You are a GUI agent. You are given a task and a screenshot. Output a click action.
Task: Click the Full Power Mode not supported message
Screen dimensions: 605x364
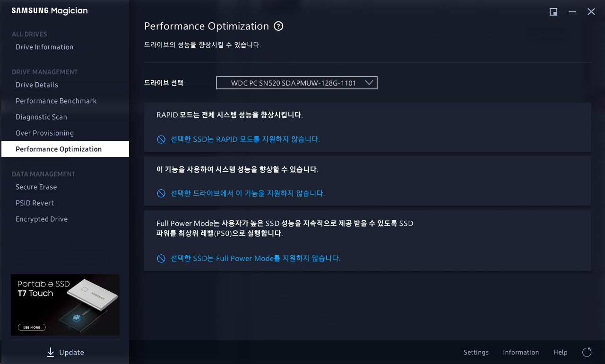click(x=255, y=259)
